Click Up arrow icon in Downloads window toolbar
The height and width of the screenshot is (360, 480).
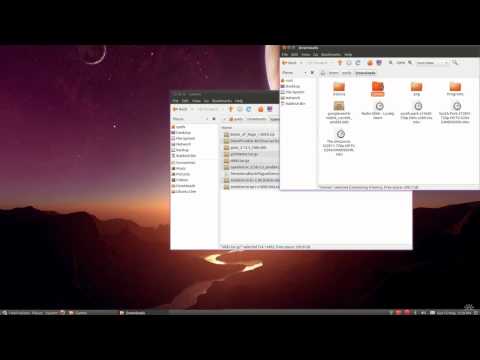point(340,63)
